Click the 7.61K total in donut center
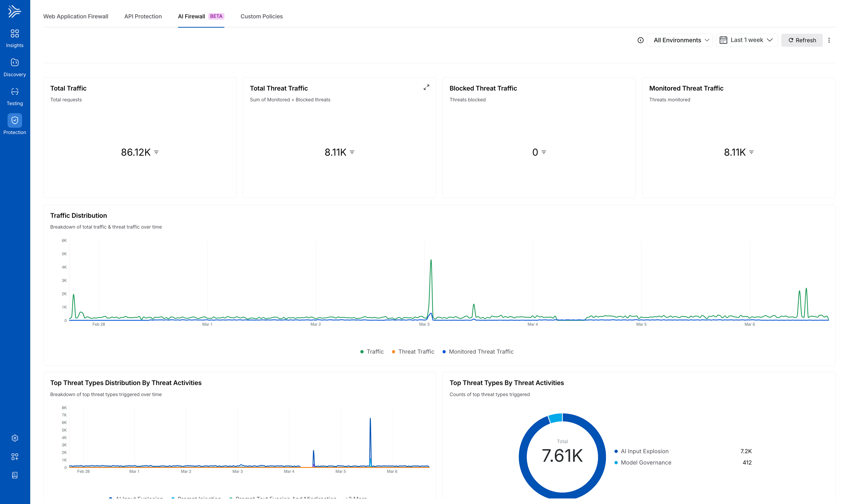This screenshot has height=504, width=847. pos(562,456)
